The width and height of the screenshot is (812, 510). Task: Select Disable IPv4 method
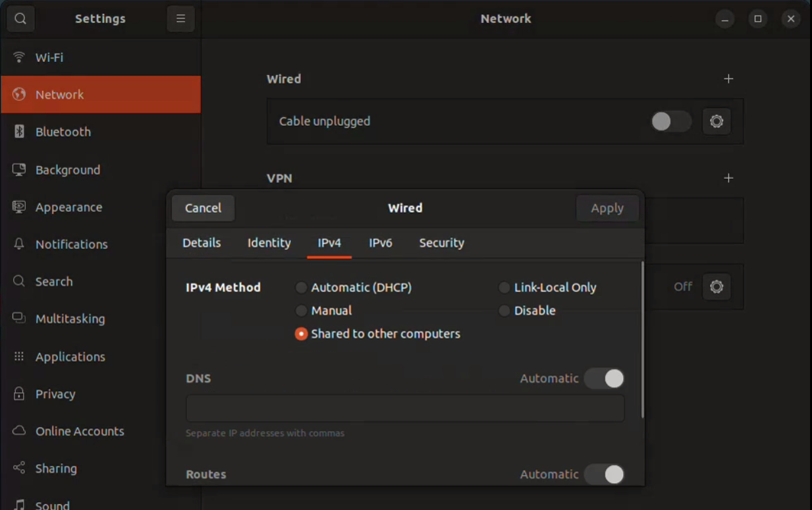pos(527,310)
